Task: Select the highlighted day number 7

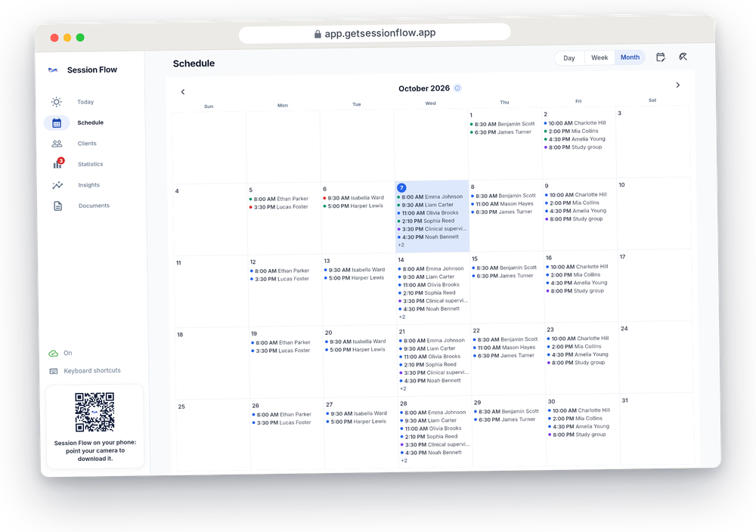Action: (401, 187)
